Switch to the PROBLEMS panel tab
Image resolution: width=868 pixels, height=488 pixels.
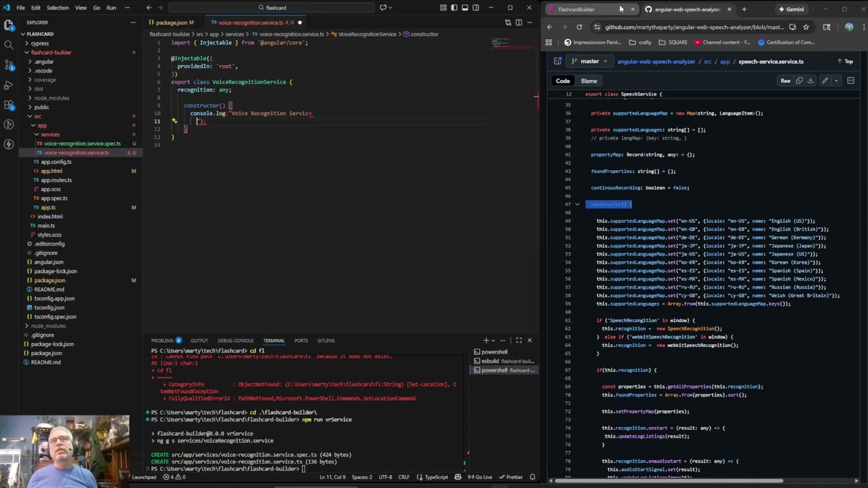tap(166, 340)
